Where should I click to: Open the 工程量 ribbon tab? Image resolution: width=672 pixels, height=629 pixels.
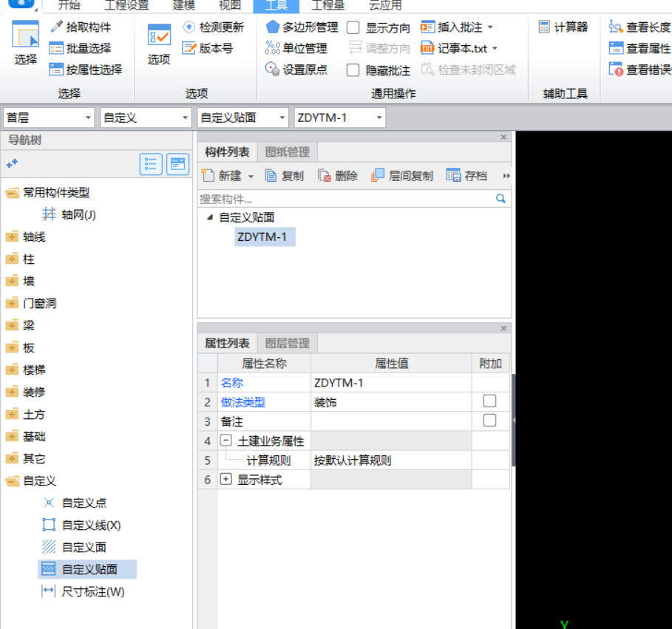327,5
